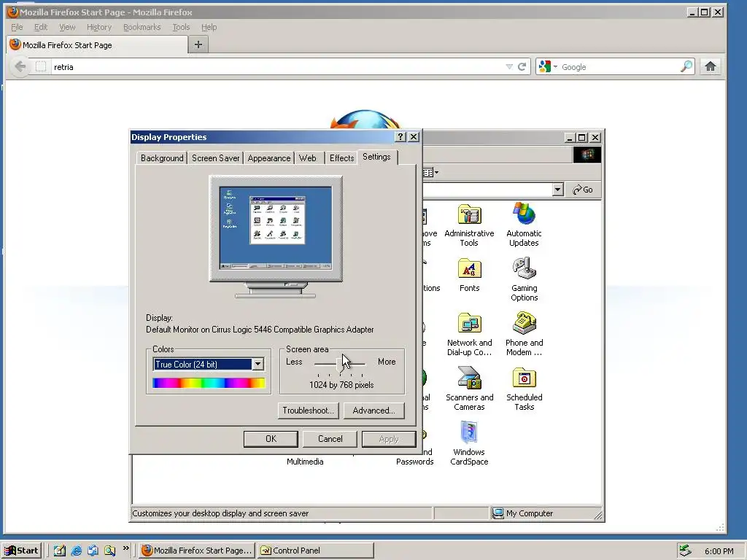Click the Screen area resolution slider
This screenshot has height=560, width=747.
(340, 365)
